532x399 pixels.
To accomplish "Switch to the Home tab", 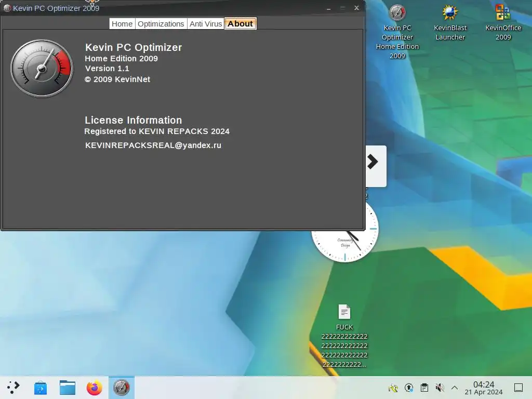I will (122, 24).
